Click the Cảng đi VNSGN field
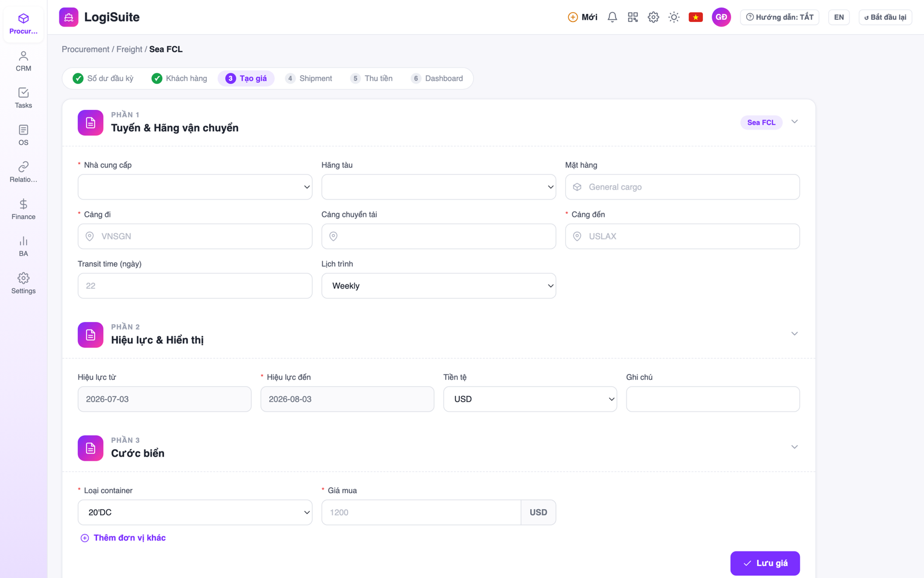The width and height of the screenshot is (924, 578). (x=195, y=236)
